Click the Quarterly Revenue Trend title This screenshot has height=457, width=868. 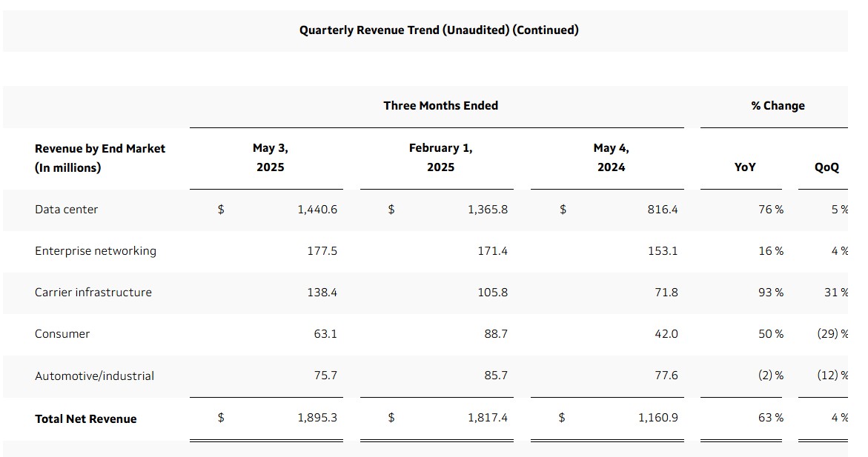[x=439, y=30]
